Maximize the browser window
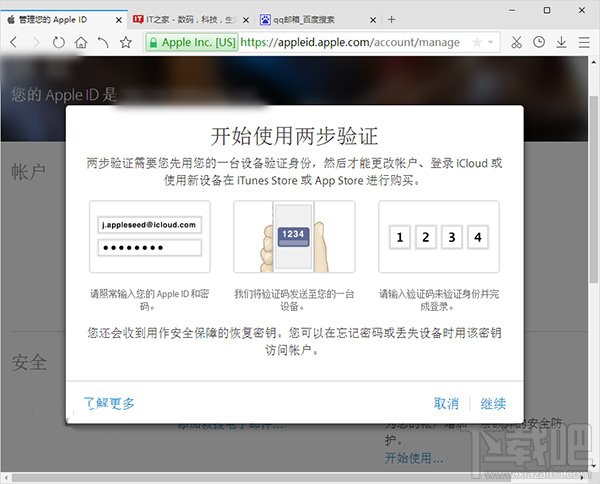The width and height of the screenshot is (600, 484). pyautogui.click(x=547, y=10)
